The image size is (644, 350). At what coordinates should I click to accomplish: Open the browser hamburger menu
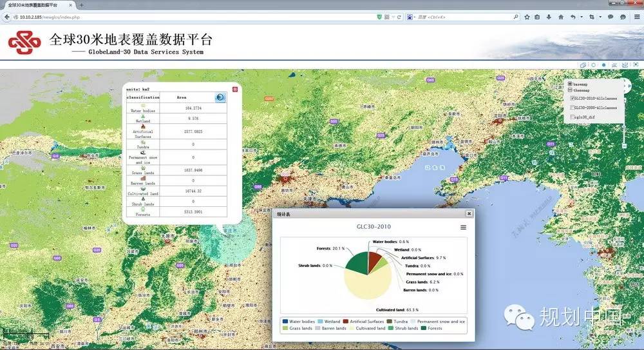click(637, 17)
